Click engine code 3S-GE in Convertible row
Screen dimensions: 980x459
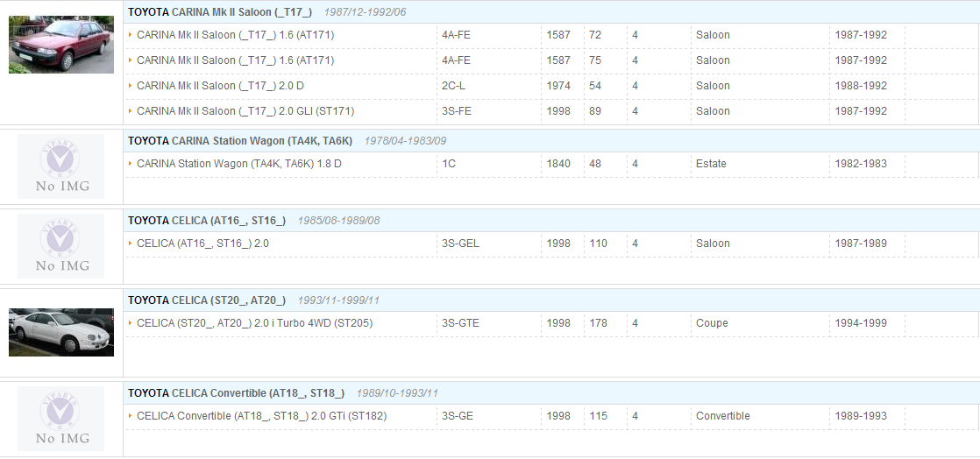tap(458, 416)
